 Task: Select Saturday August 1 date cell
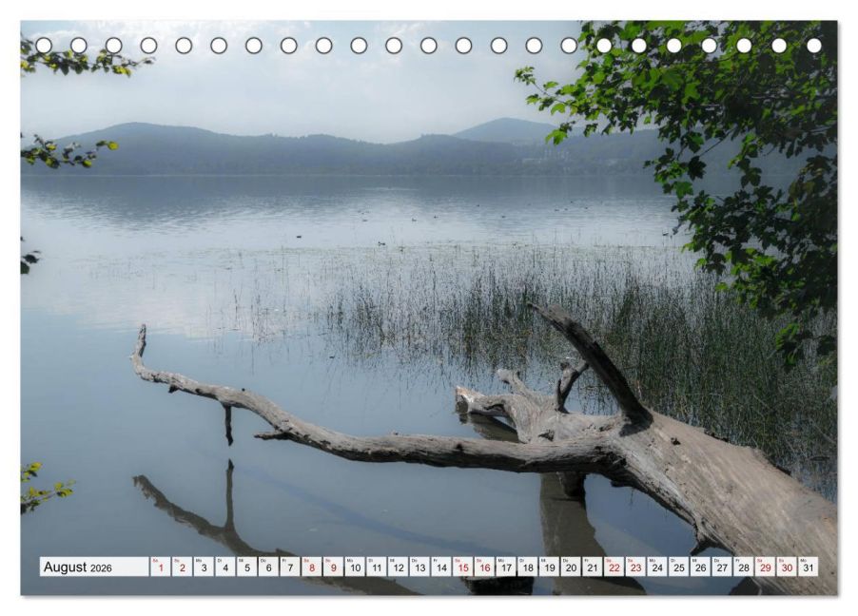[161, 568]
